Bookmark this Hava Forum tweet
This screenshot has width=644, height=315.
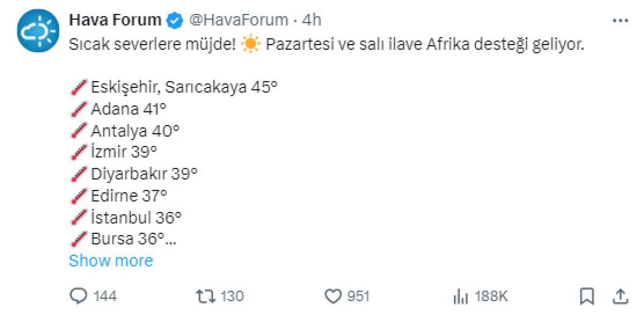[x=587, y=296]
